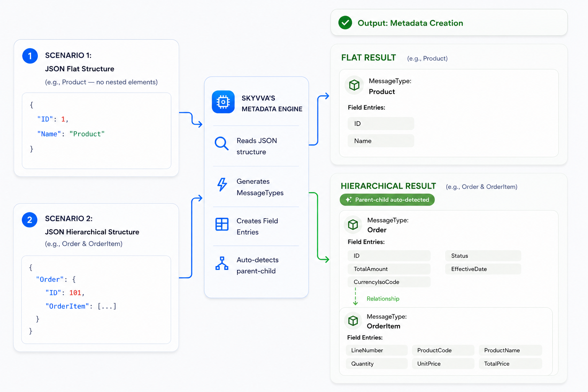
Task: Click the hierarchy icon for Auto-detects parent-child
Action: pos(222,263)
